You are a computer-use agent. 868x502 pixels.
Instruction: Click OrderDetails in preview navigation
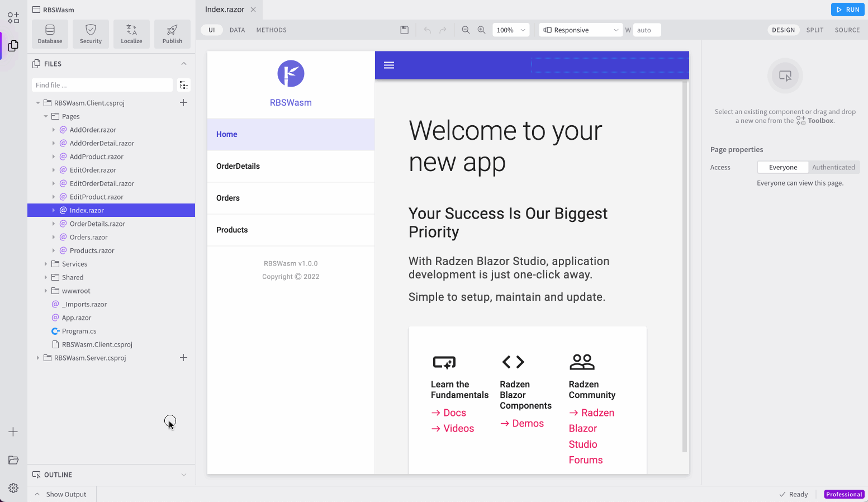point(291,166)
